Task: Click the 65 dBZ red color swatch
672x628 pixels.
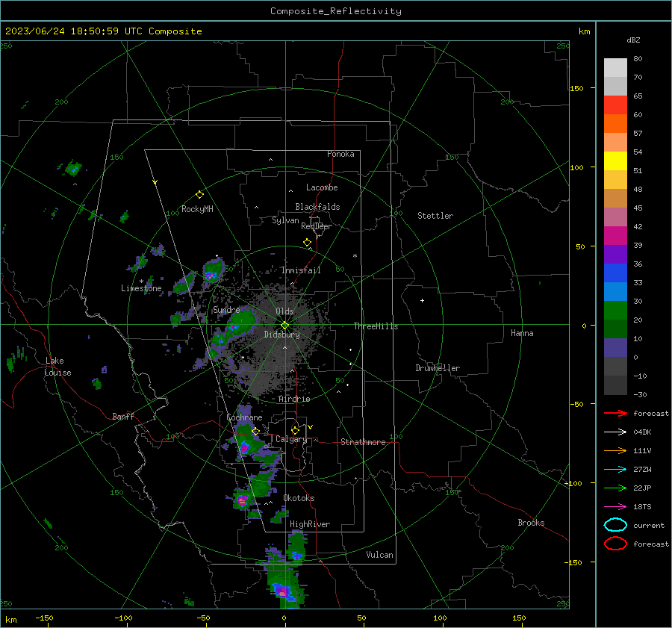Action: click(x=615, y=105)
